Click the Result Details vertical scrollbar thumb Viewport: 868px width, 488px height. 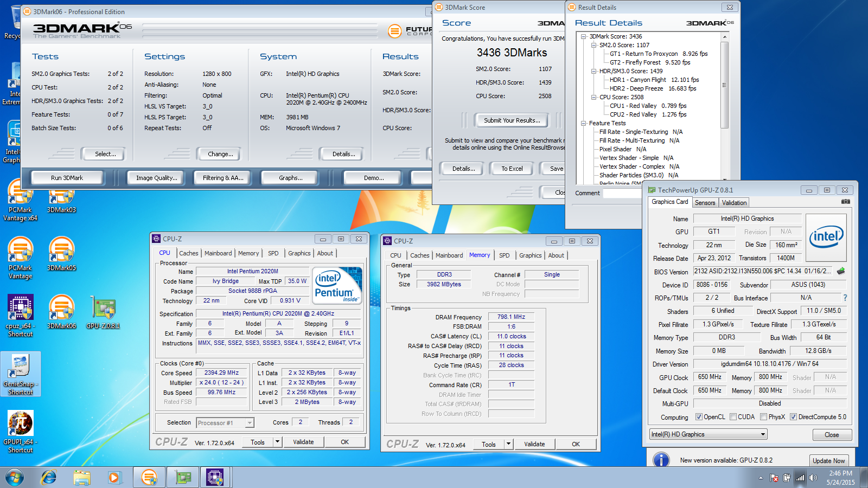tap(724, 85)
